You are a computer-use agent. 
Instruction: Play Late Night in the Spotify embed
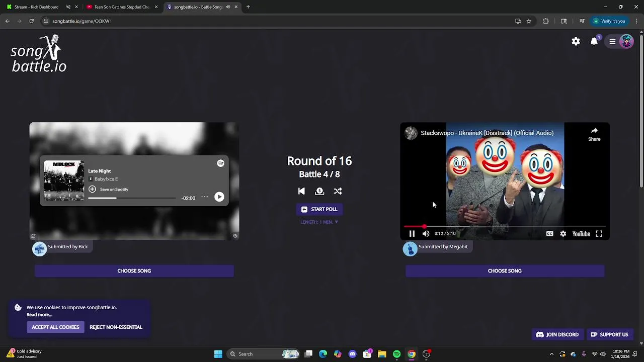click(219, 197)
